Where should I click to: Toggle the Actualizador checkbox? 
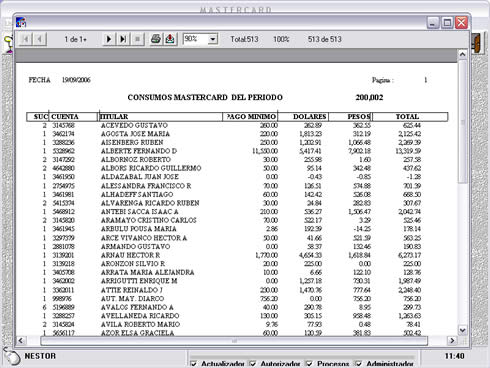tap(193, 364)
